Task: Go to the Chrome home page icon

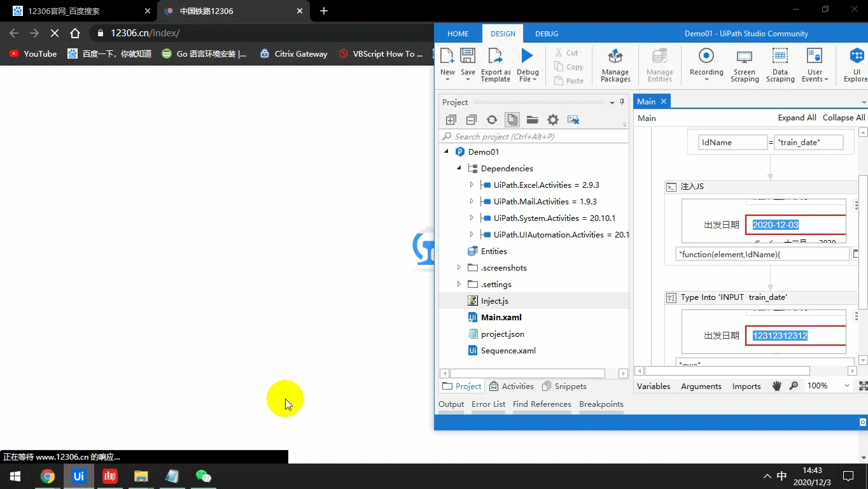Action: 75,33
